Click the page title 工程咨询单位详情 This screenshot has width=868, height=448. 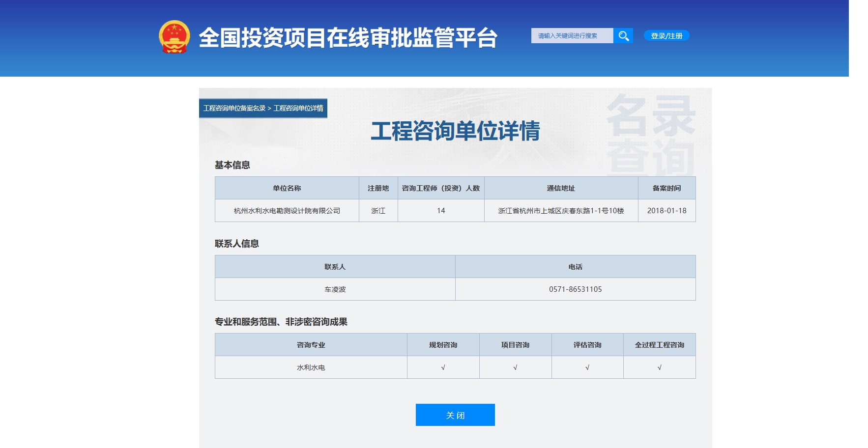[x=455, y=131]
